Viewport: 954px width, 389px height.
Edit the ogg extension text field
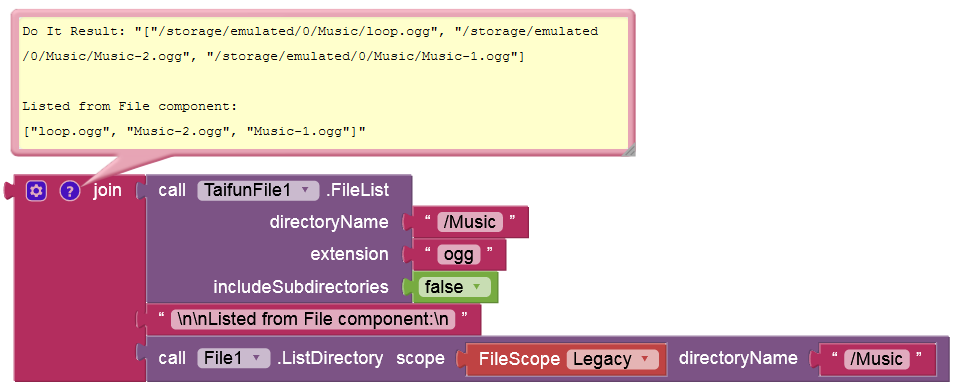[459, 254]
